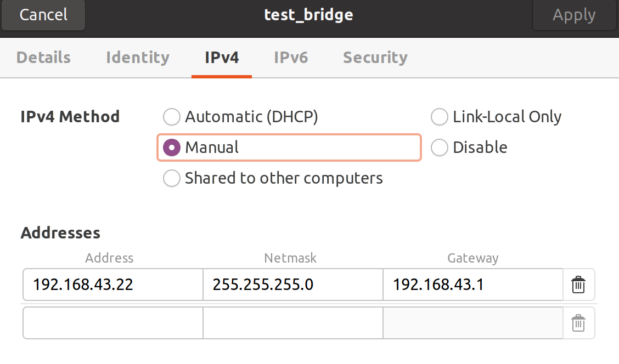
Task: Apply the connection changes
Action: coord(574,15)
